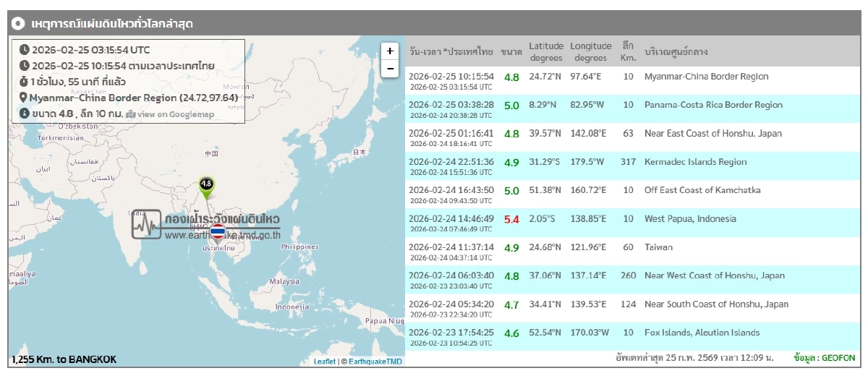Click the stopwatch icon for elapsed time
Image resolution: width=868 pixels, height=376 pixels.
24,82
